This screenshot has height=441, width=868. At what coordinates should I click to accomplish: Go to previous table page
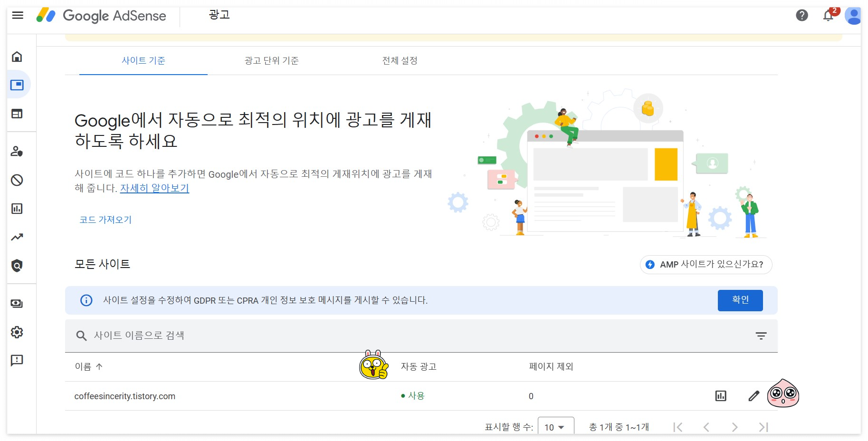tap(706, 427)
